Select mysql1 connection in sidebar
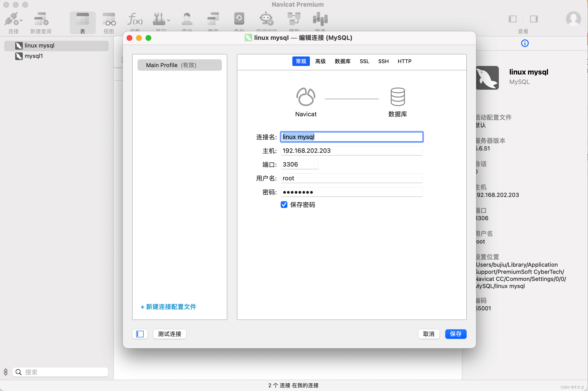Viewport: 588px width, 391px height. coord(56,56)
